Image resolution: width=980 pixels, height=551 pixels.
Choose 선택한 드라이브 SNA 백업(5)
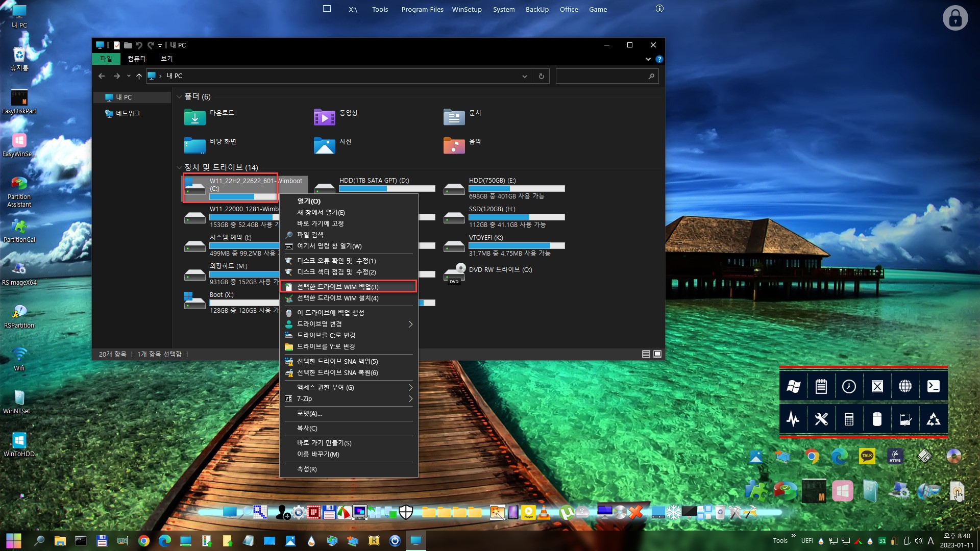[349, 361]
